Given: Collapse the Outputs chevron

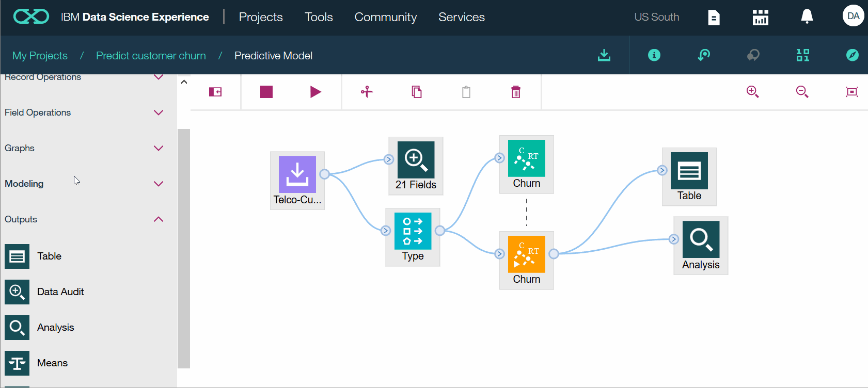Looking at the screenshot, I should [x=159, y=219].
